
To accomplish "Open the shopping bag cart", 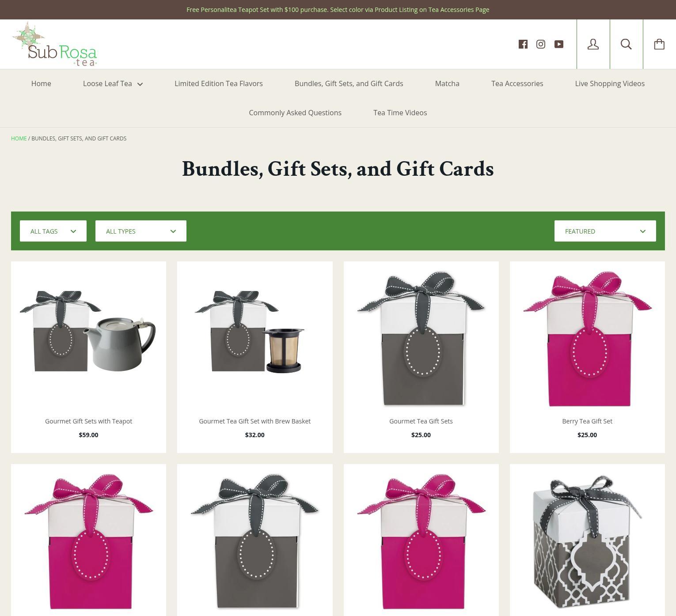I will pos(659,44).
